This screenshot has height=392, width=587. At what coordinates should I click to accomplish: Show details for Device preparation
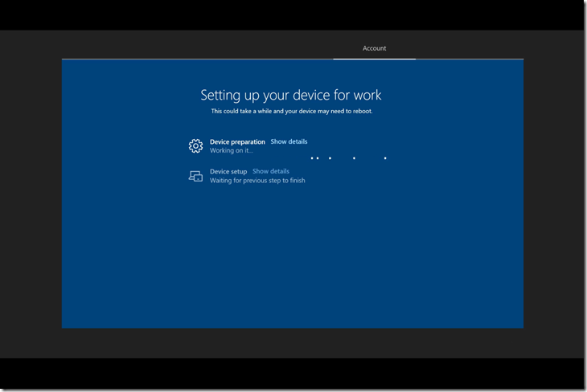[289, 141]
